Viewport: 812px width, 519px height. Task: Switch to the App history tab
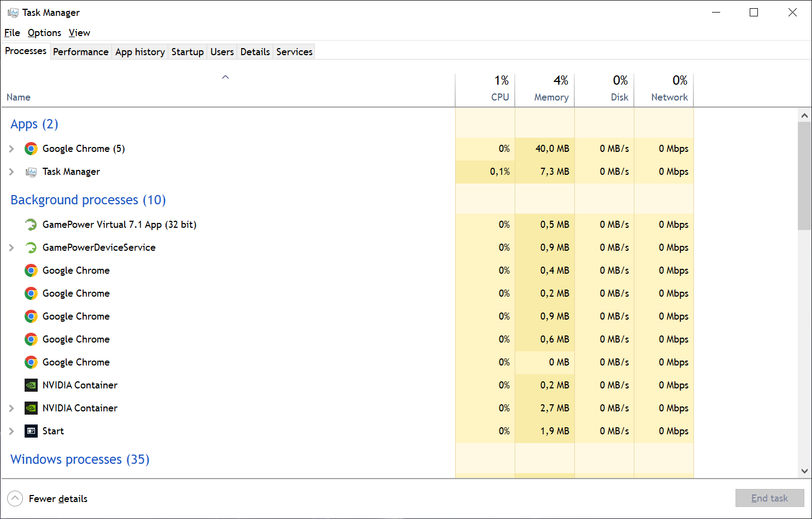pos(140,52)
